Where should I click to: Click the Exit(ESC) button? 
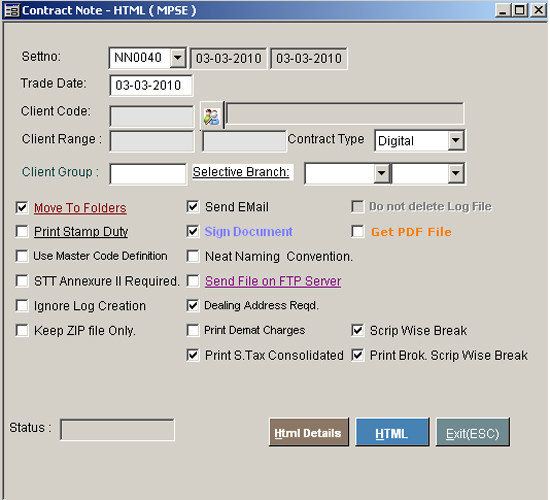473,432
